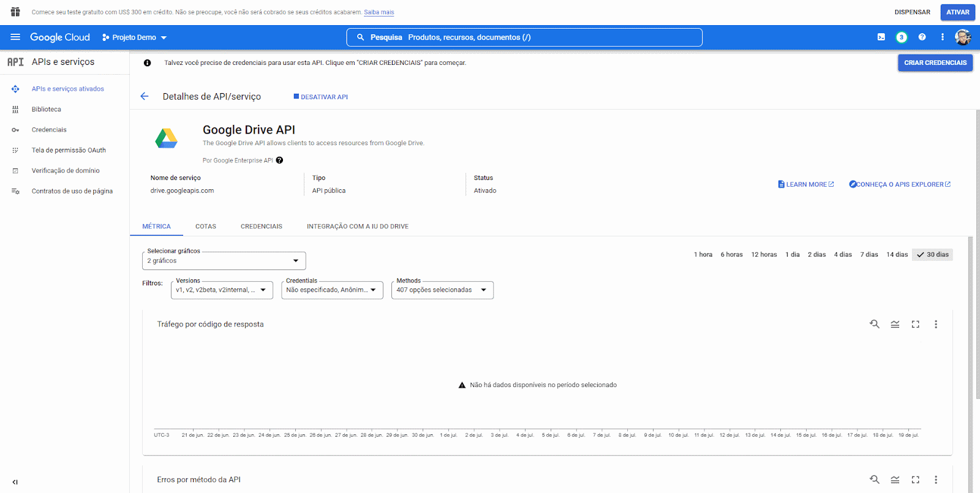This screenshot has height=493, width=980.
Task: Open Verificação de domínio
Action: click(64, 171)
